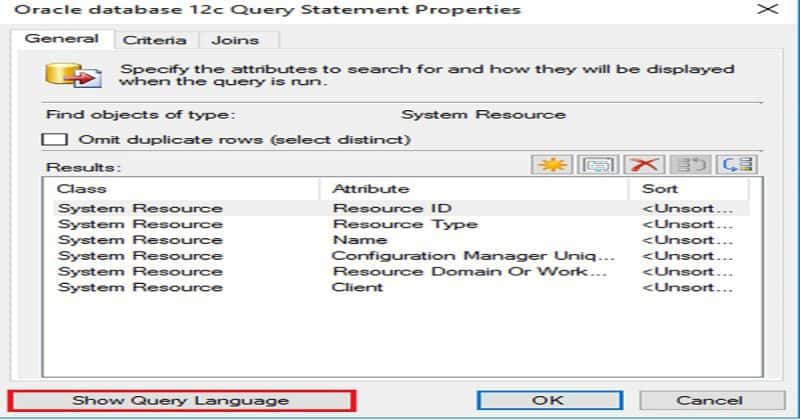Click the New attribute starburst icon

[x=549, y=165]
